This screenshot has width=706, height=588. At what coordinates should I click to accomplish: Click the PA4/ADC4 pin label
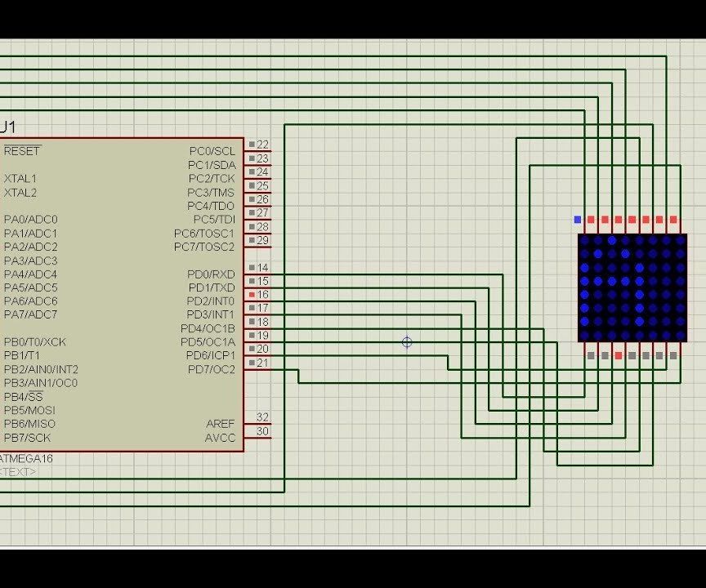[30, 274]
